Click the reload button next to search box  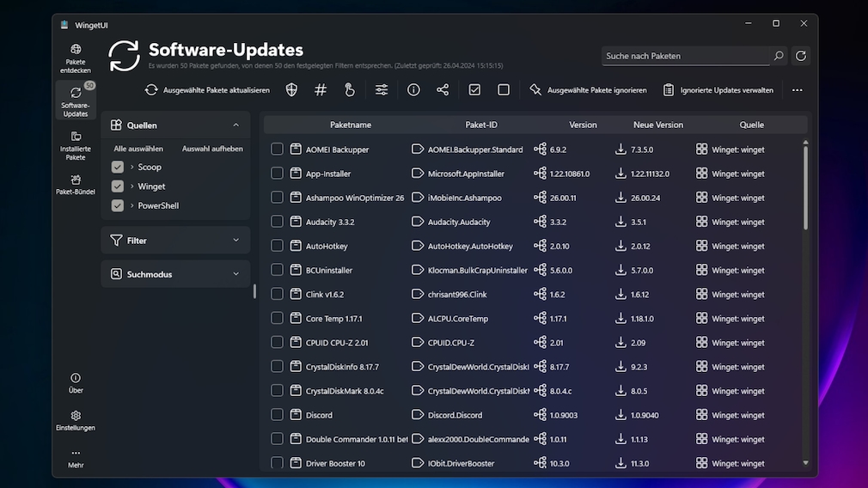tap(801, 56)
